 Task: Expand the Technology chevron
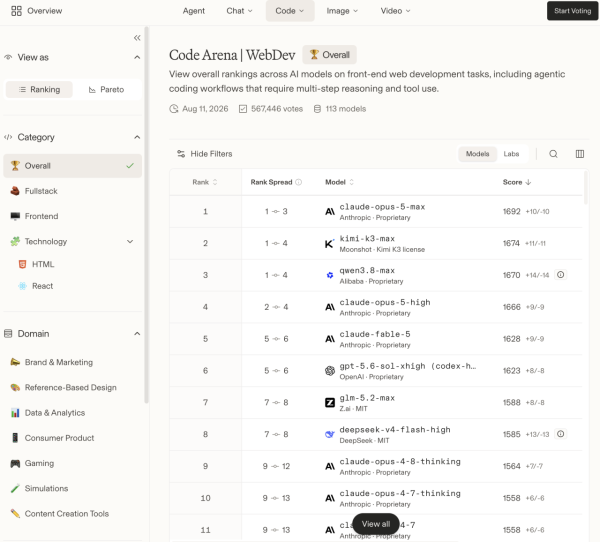(130, 242)
